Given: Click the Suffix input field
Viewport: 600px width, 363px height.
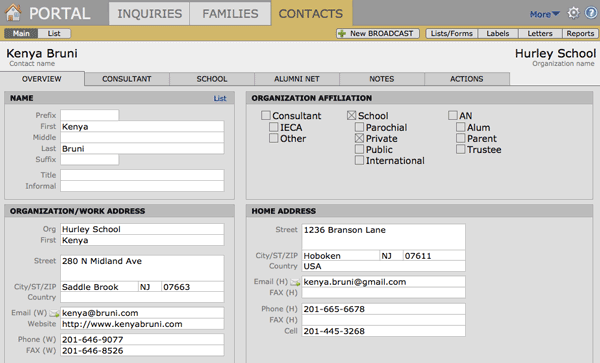Looking at the screenshot, I should tap(90, 160).
